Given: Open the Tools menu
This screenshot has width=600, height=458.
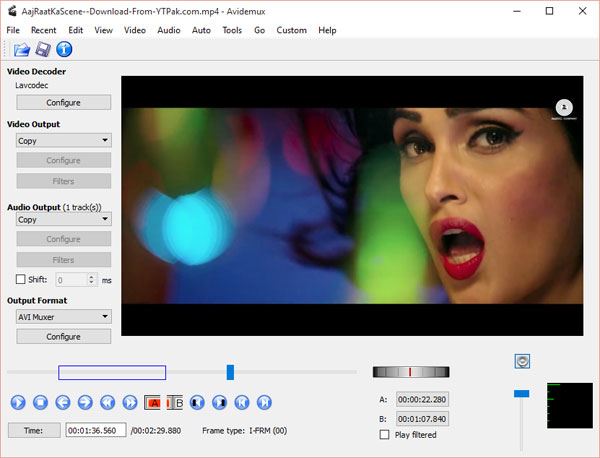Looking at the screenshot, I should pos(232,30).
